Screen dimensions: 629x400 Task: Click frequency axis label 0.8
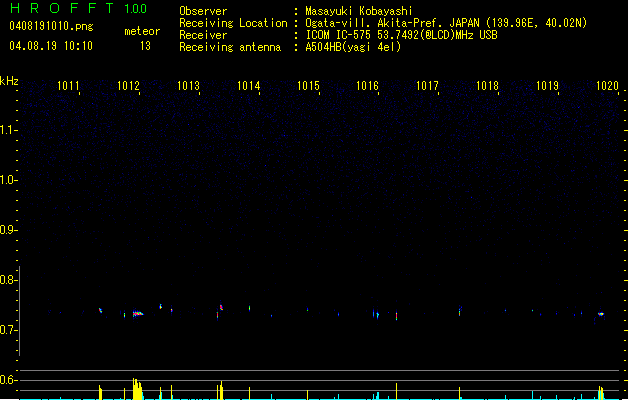[8, 280]
